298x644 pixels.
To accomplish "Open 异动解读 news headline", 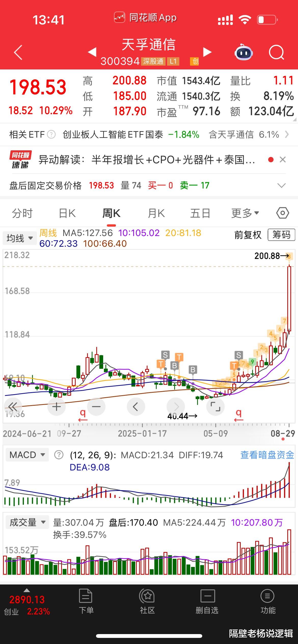I will (x=147, y=160).
